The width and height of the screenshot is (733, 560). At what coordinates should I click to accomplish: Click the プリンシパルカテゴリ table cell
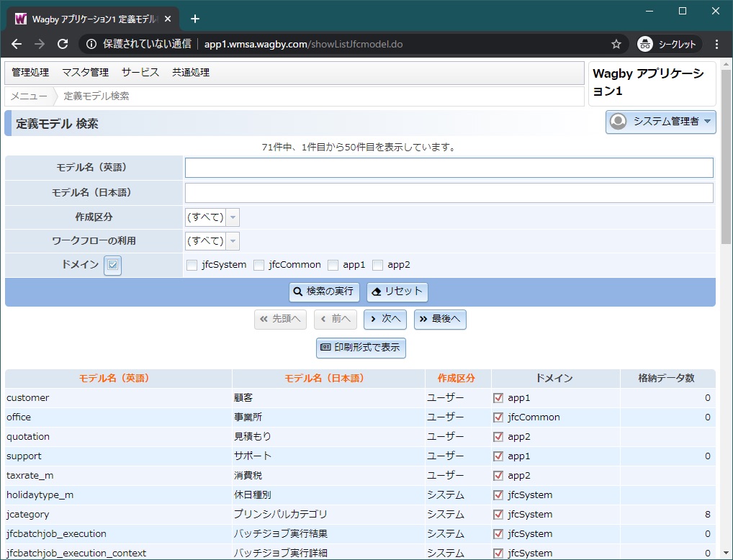point(328,514)
